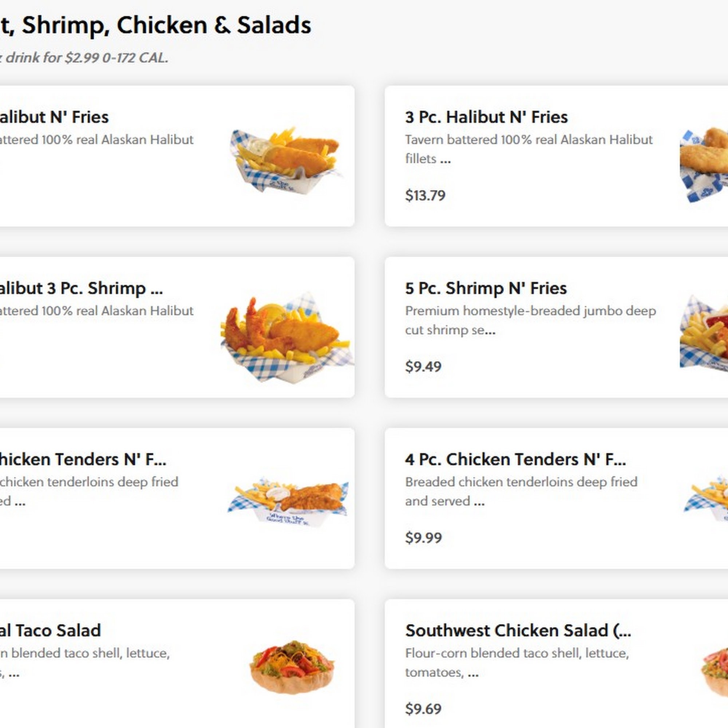Viewport: 728px width, 728px height.
Task: Open the Southwest Chicken Salad title
Action: click(518, 630)
